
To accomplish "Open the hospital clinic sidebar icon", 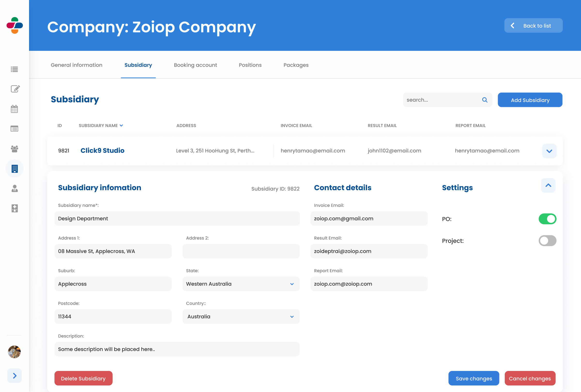I will (x=15, y=208).
